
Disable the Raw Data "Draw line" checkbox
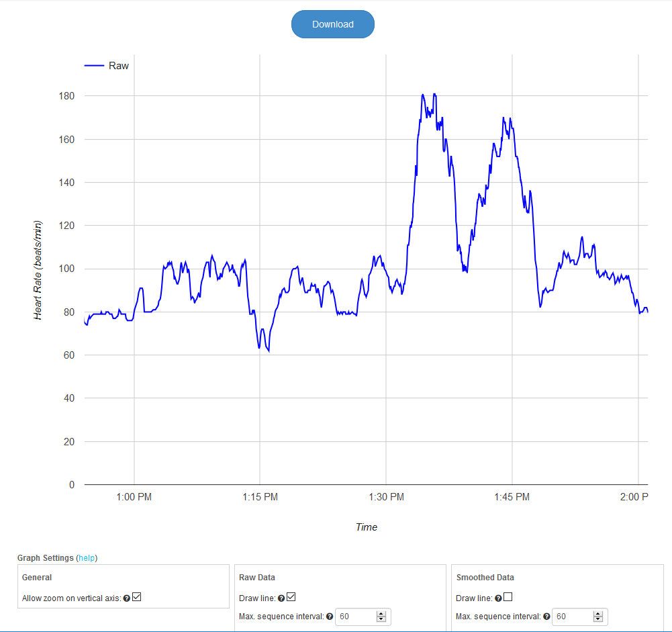[x=289, y=596]
